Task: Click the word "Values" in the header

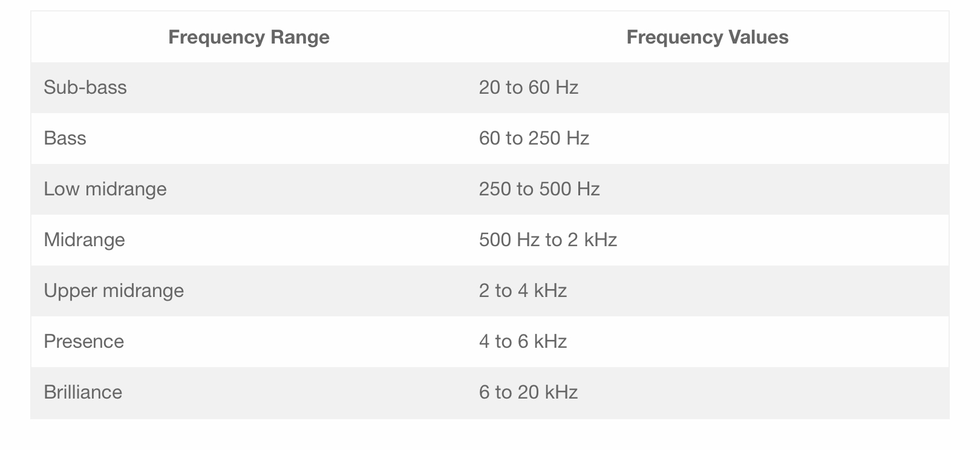Action: coord(758,37)
